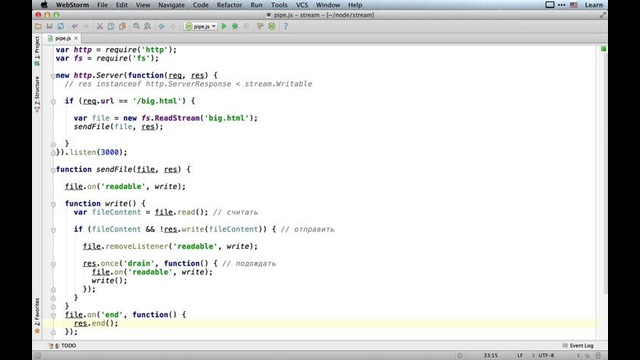Open the Run menu
This screenshot has width=640, height=360.
[256, 5]
